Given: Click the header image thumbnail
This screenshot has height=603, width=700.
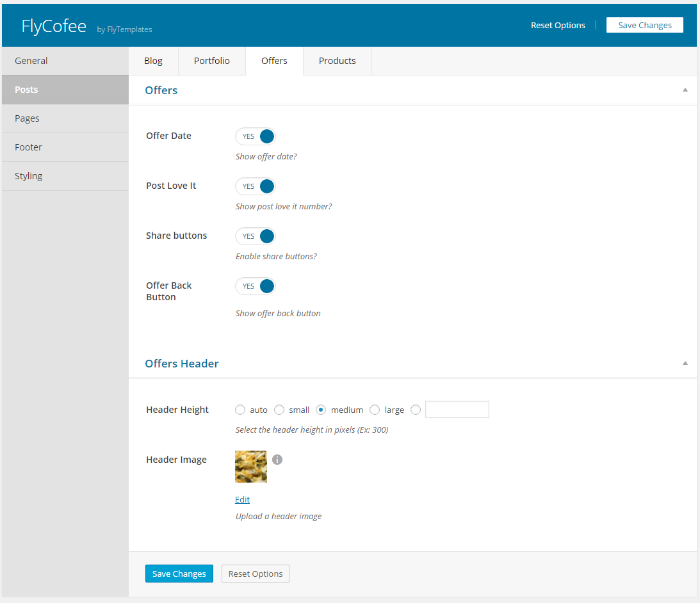Looking at the screenshot, I should (251, 467).
